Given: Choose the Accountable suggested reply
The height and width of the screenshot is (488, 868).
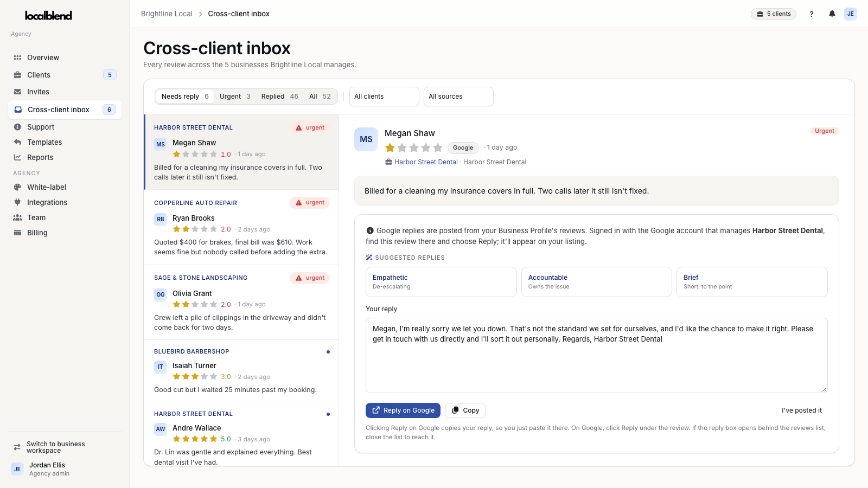Looking at the screenshot, I should pyautogui.click(x=597, y=282).
